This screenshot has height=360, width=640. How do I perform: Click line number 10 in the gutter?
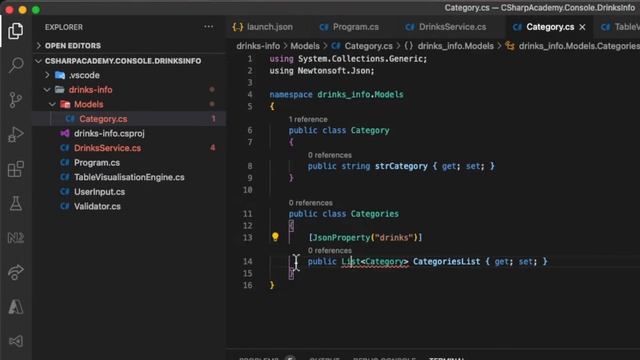pos(247,190)
